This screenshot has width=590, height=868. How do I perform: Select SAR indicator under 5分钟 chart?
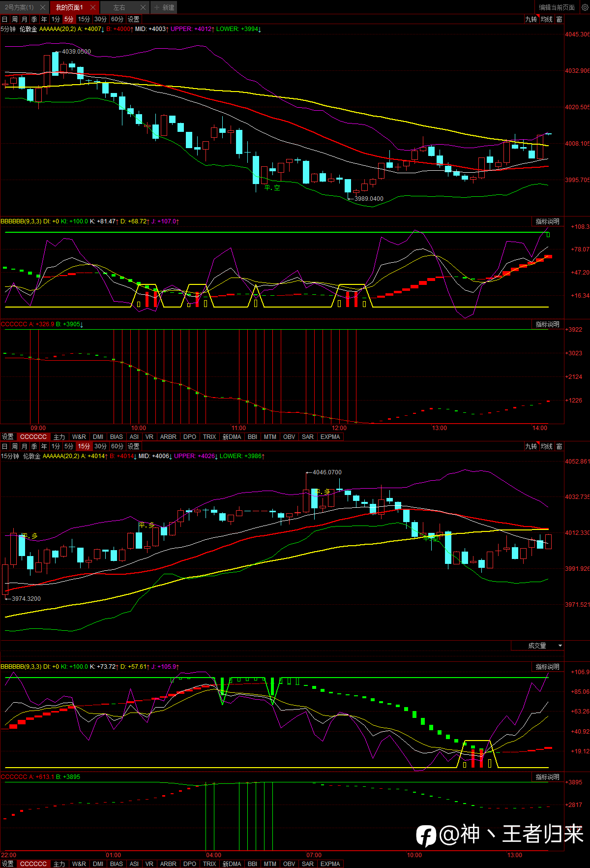308,437
